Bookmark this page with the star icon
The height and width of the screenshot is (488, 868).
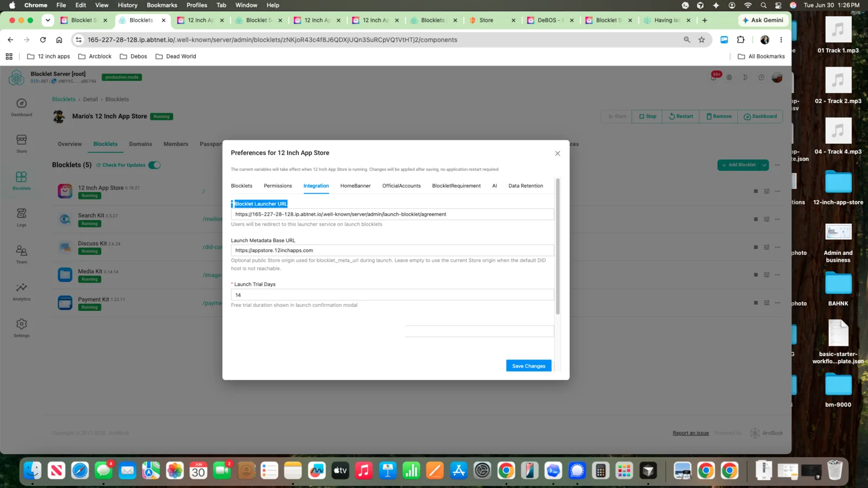pyautogui.click(x=701, y=40)
